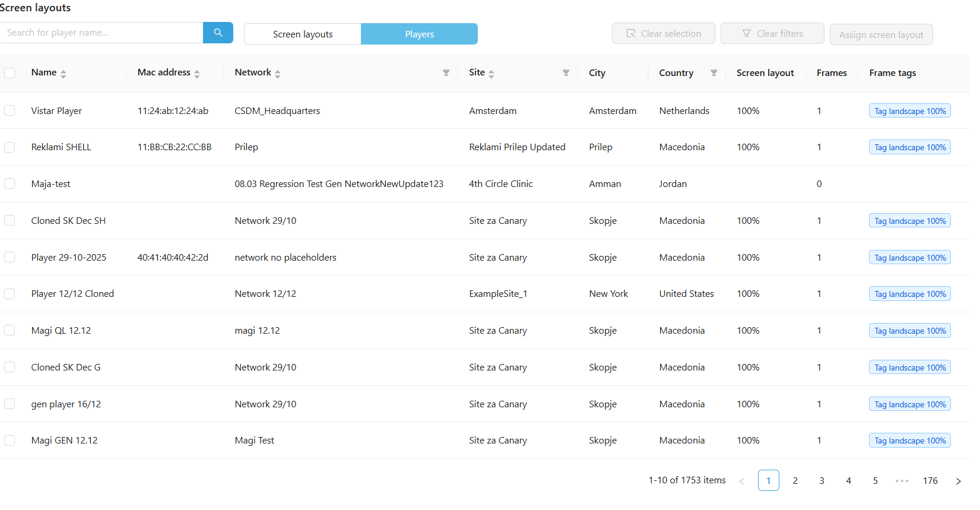Select the Players tab
This screenshot has height=510, width=980.
click(x=419, y=34)
